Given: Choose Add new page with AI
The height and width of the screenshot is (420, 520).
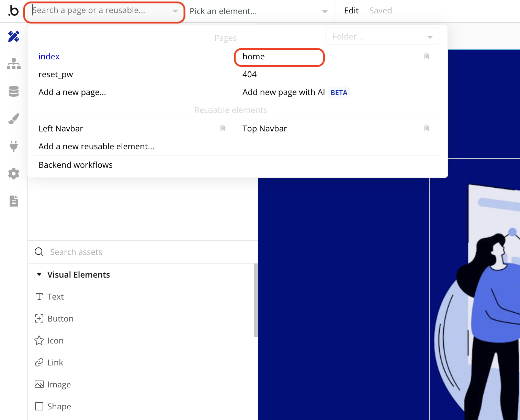Looking at the screenshot, I should [x=284, y=92].
